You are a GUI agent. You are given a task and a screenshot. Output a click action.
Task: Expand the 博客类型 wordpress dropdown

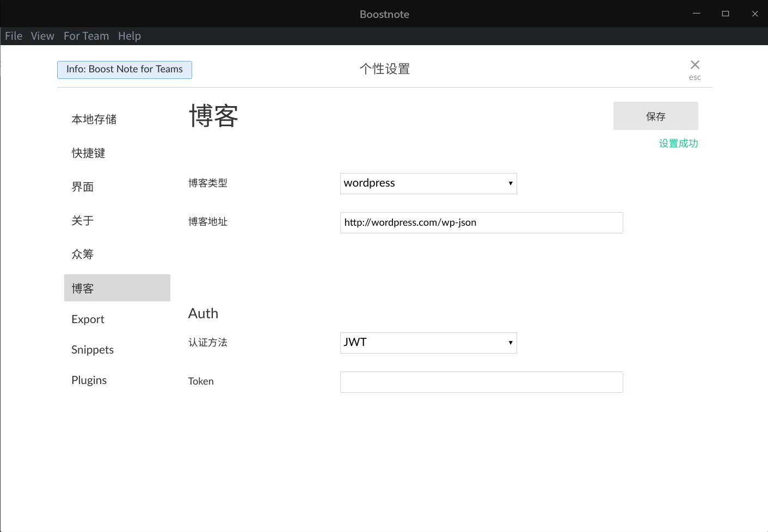tap(428, 183)
